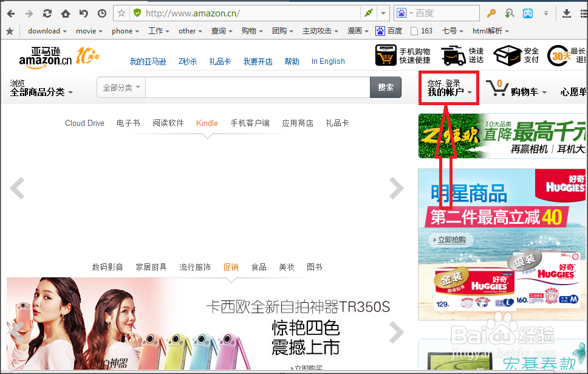This screenshot has width=588, height=374.
Task: Click the amazon.cn logo
Action: (46, 58)
